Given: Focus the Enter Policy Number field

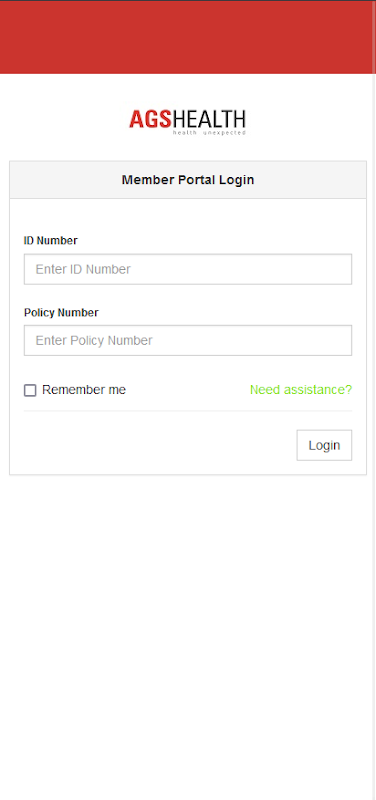Looking at the screenshot, I should pyautogui.click(x=188, y=340).
